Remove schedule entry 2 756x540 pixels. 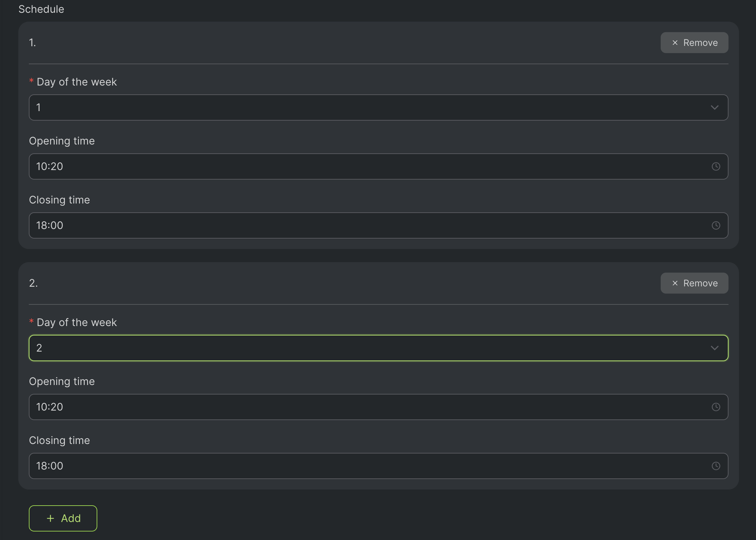[x=694, y=283]
